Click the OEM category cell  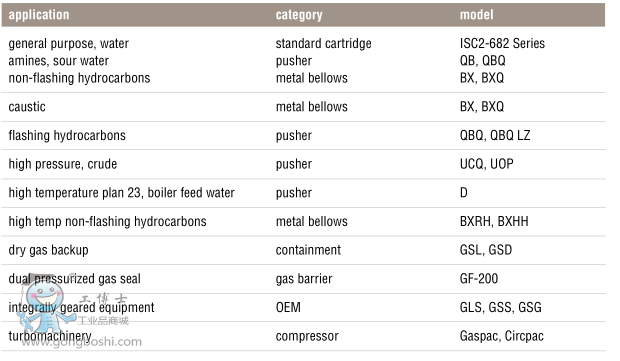(x=288, y=308)
